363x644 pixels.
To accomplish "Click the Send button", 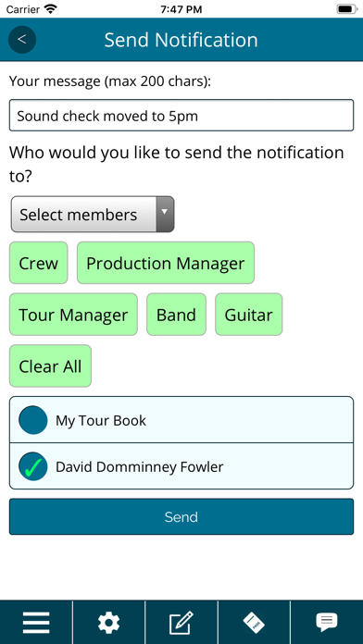I will click(x=181, y=516).
